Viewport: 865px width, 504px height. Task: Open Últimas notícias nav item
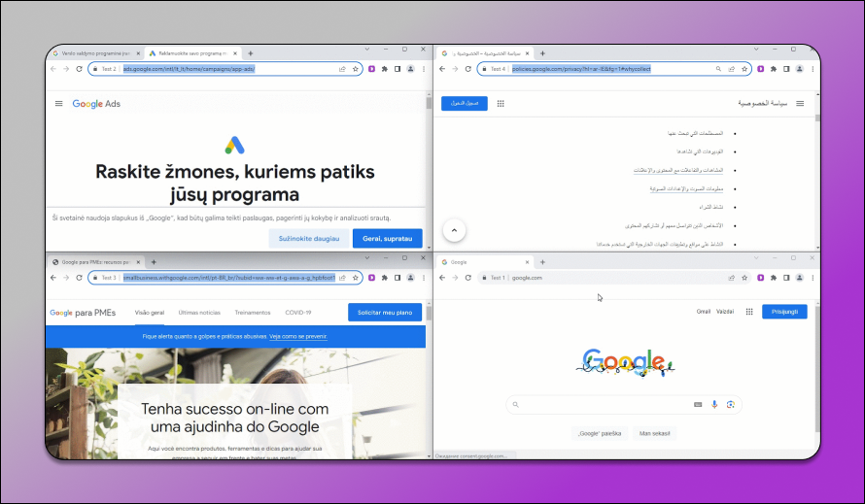[199, 313]
